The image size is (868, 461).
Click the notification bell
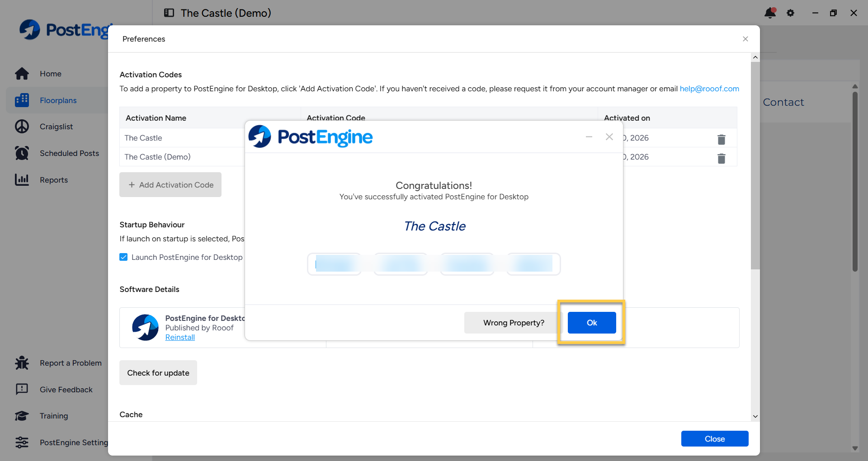click(x=770, y=13)
